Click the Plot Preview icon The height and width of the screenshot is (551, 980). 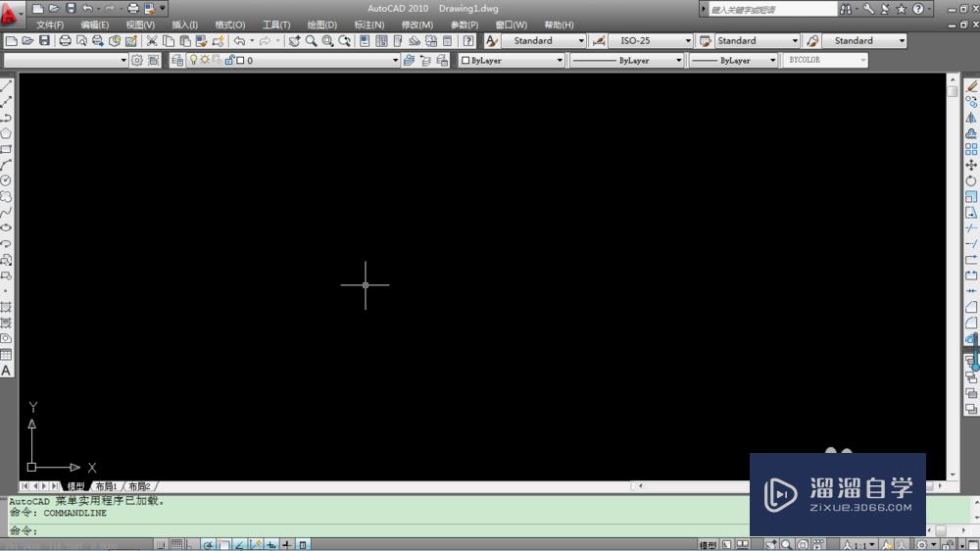(81, 40)
